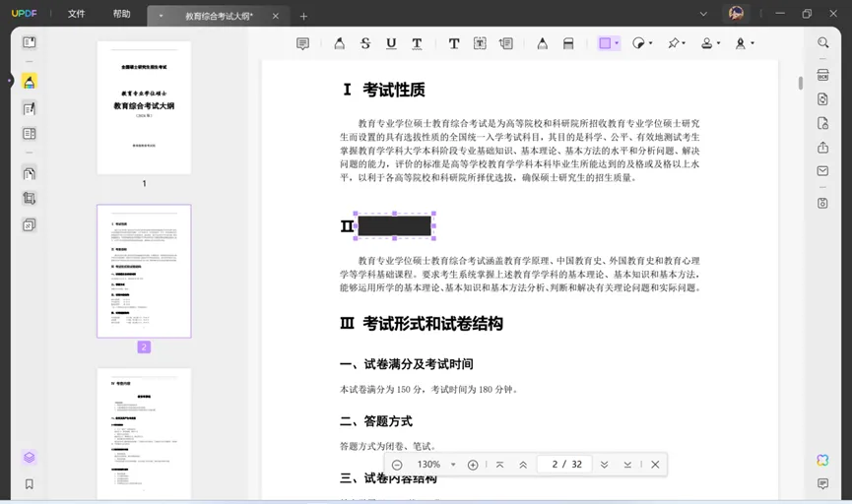Open the page tools icon below crop
Viewport: 852px width, 504px height.
point(30,224)
